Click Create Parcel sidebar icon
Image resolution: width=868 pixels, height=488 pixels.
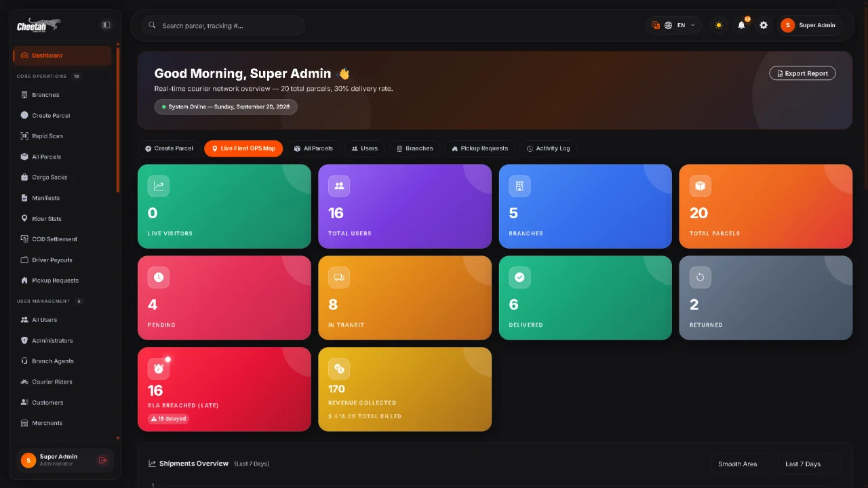pos(24,115)
